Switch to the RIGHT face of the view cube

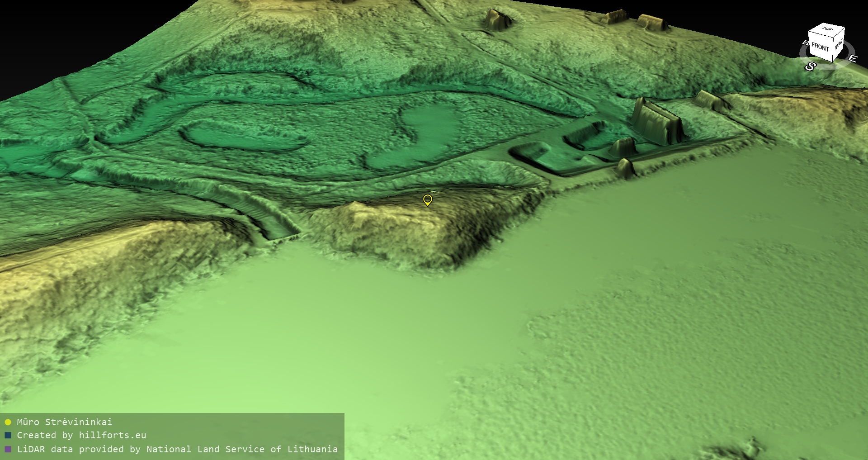click(839, 45)
